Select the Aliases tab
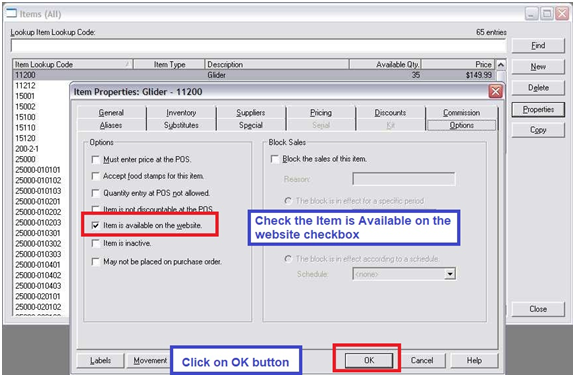 [x=111, y=125]
